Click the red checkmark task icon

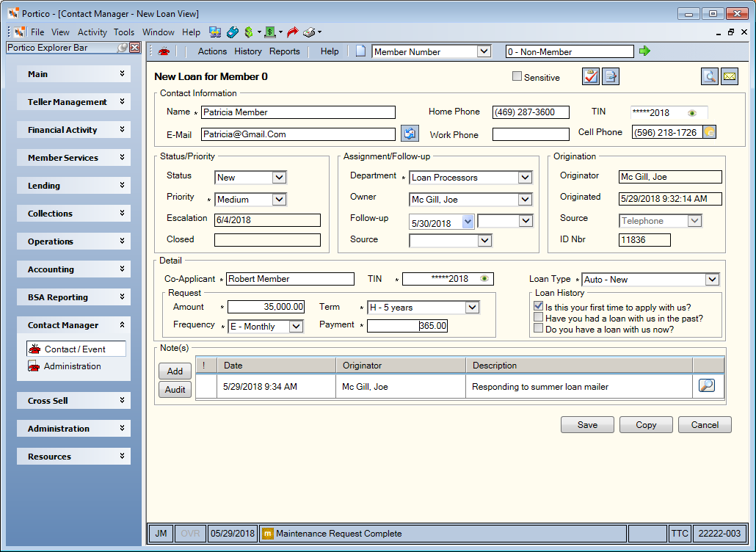591,76
